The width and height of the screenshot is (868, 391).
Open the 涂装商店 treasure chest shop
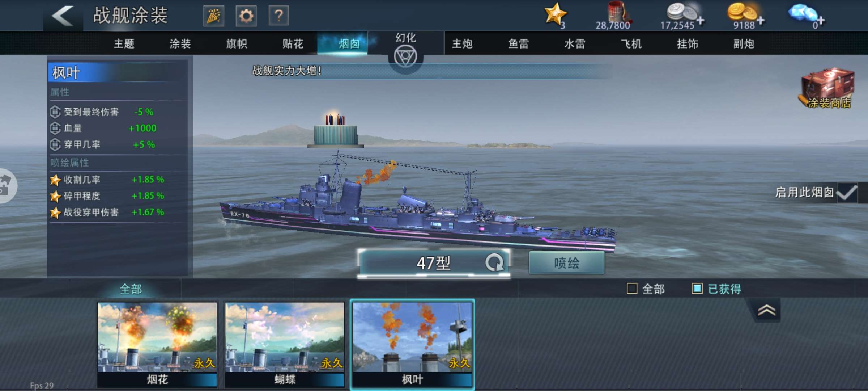click(827, 89)
